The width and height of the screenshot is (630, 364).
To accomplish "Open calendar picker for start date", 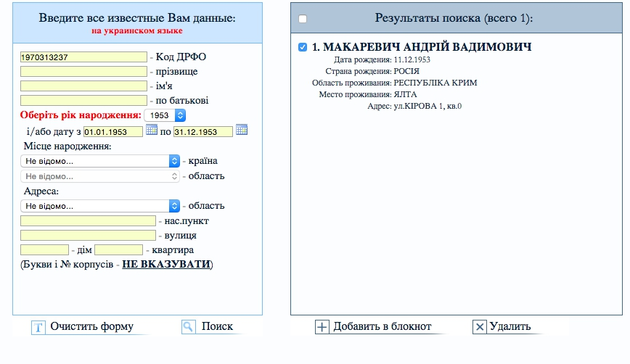I will click(152, 131).
